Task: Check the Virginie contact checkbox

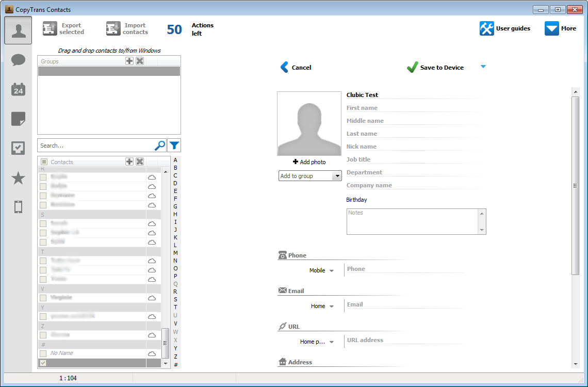Action: point(43,298)
